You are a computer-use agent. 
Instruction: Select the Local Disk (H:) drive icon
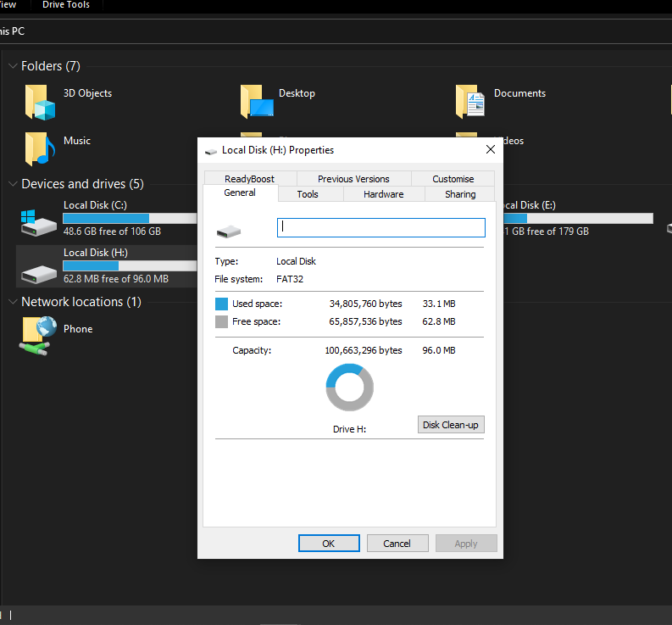tap(39, 274)
